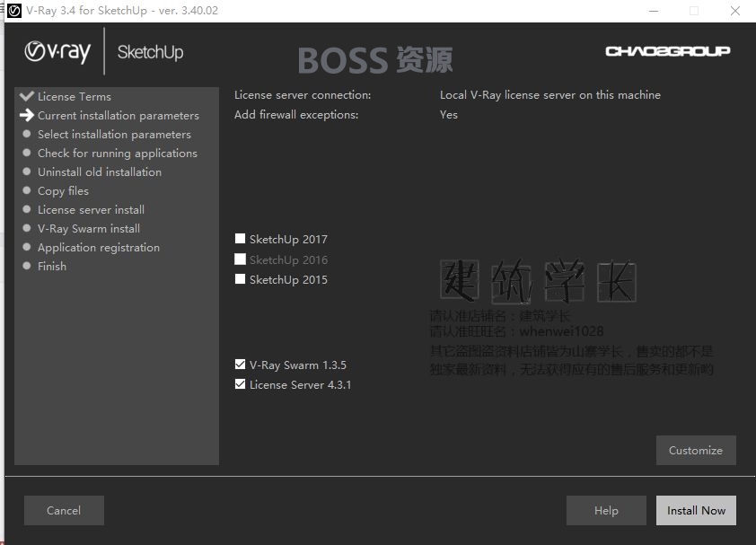
Task: Click the SketchUp text in header
Action: point(151,52)
